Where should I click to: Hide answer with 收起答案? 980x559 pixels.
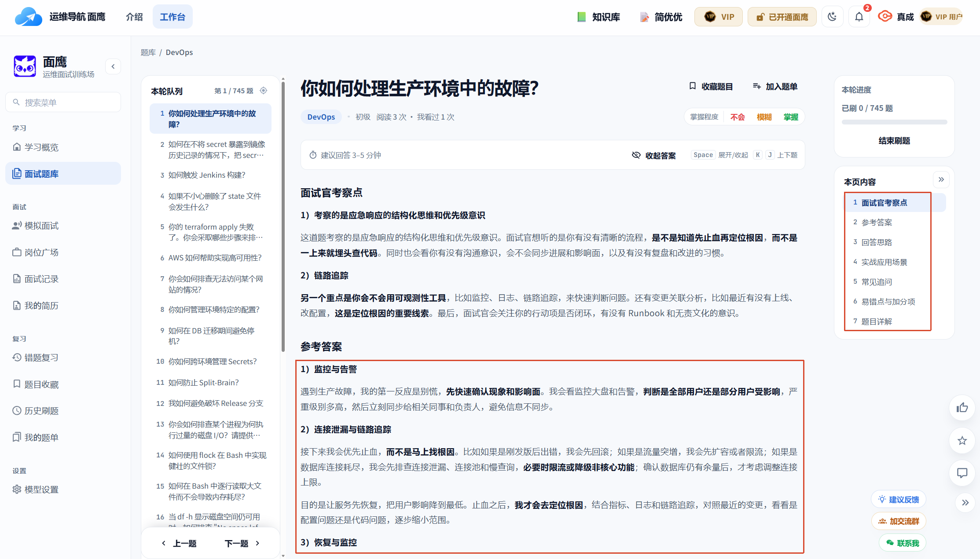point(654,155)
